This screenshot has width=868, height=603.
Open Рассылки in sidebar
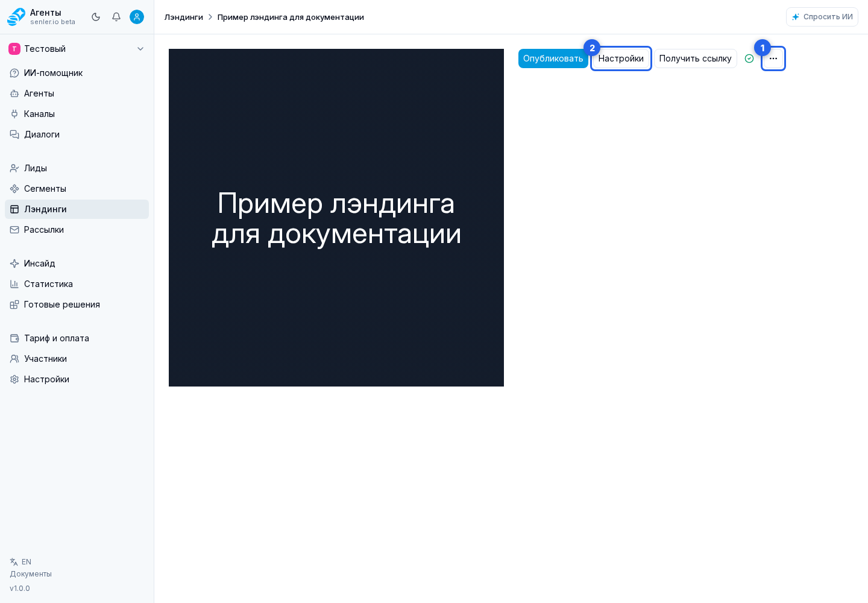pos(77,230)
